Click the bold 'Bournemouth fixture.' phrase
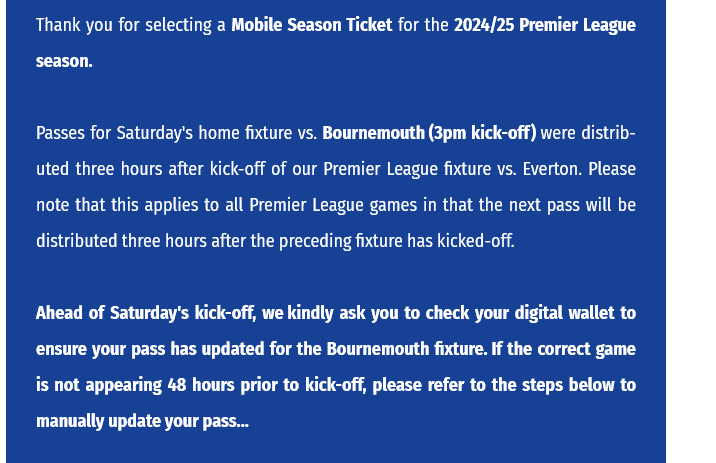This screenshot has height=463, width=716. pyautogui.click(x=406, y=349)
